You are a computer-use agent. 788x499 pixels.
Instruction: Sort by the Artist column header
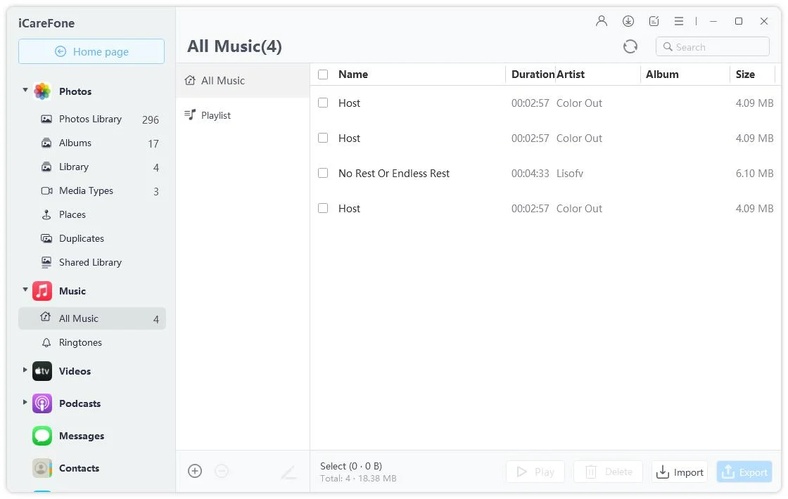point(570,74)
